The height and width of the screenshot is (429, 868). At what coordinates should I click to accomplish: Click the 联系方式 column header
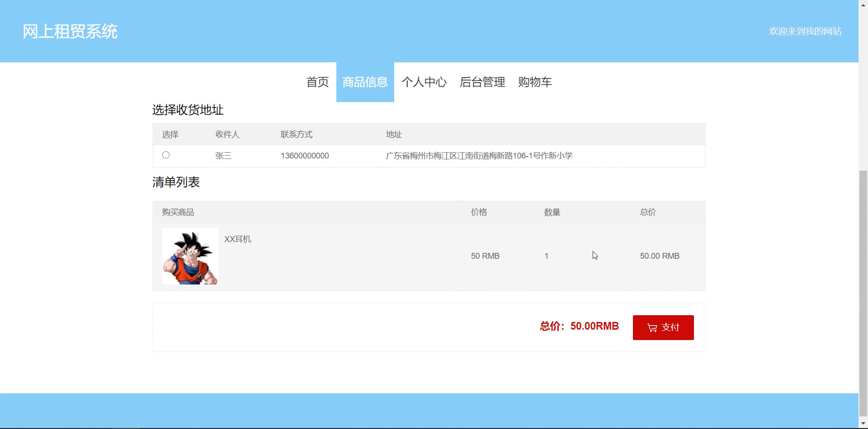click(x=297, y=135)
